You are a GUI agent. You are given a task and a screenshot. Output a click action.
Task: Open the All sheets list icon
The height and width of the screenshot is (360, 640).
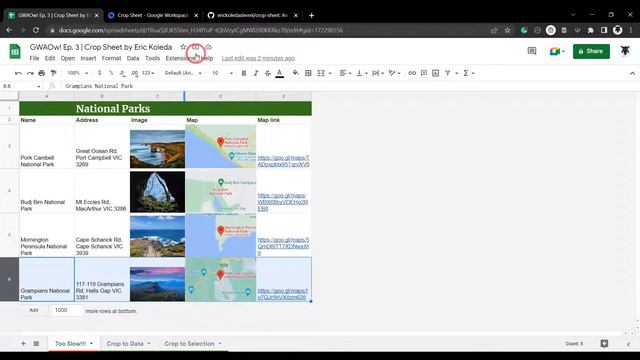(36, 344)
